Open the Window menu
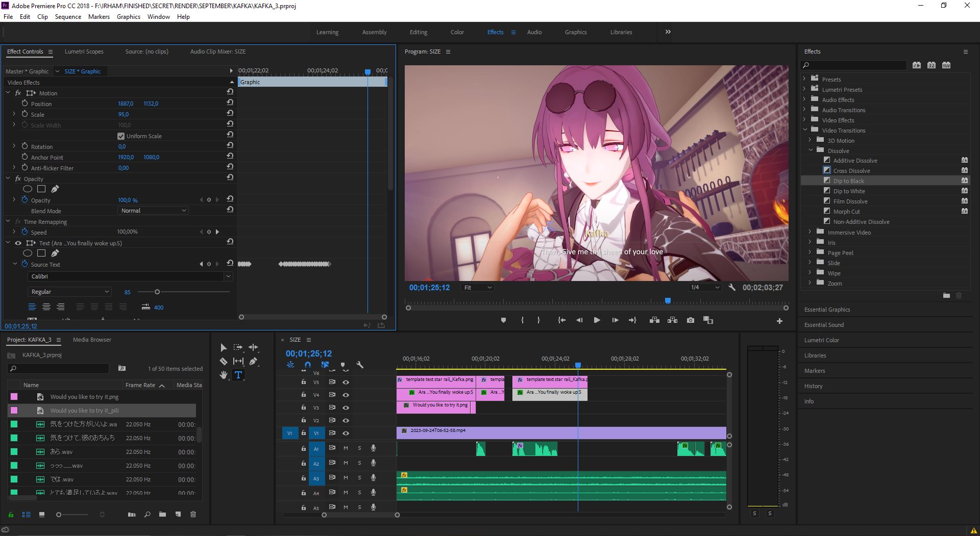Screen dimensions: 980x536 159,16
